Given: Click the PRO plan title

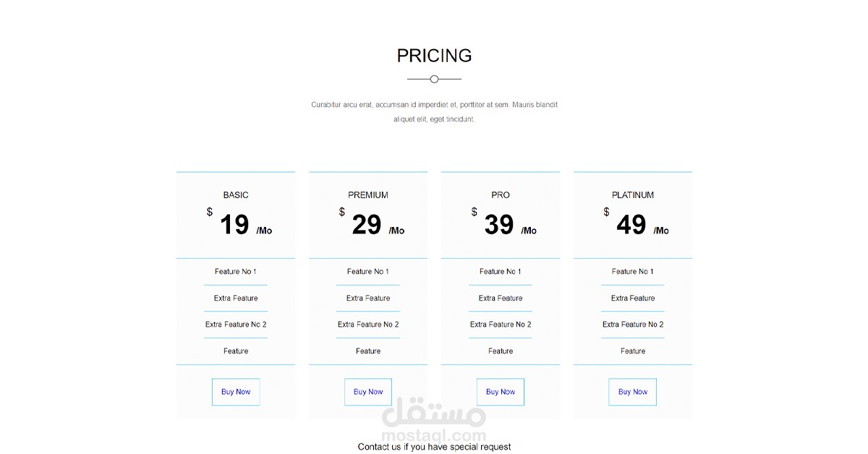Looking at the screenshot, I should coord(501,195).
